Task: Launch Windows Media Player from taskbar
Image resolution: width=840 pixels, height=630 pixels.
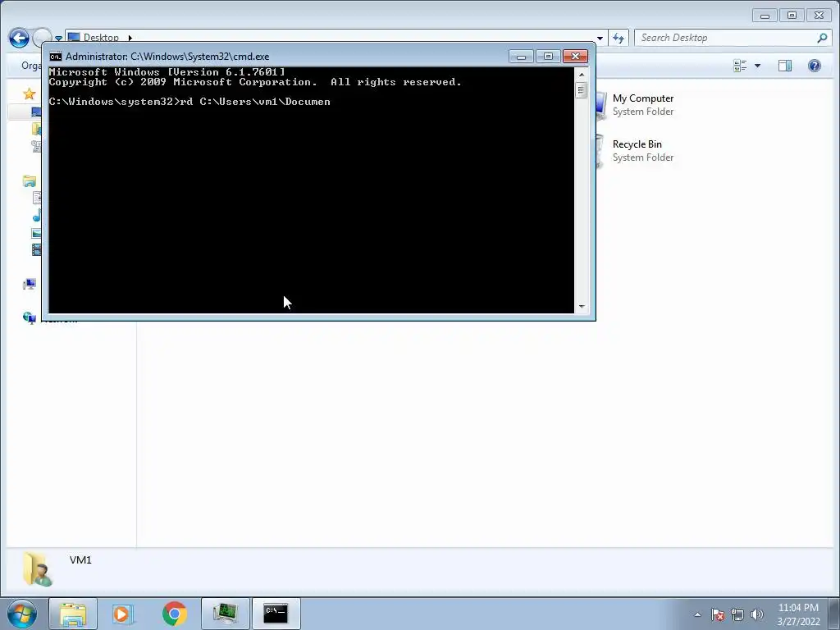Action: (x=123, y=614)
